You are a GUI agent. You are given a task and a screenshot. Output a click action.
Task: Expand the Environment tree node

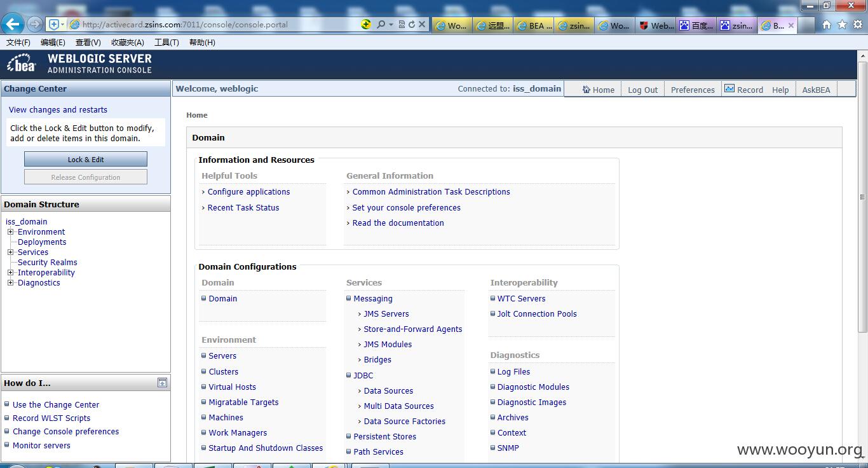point(10,232)
